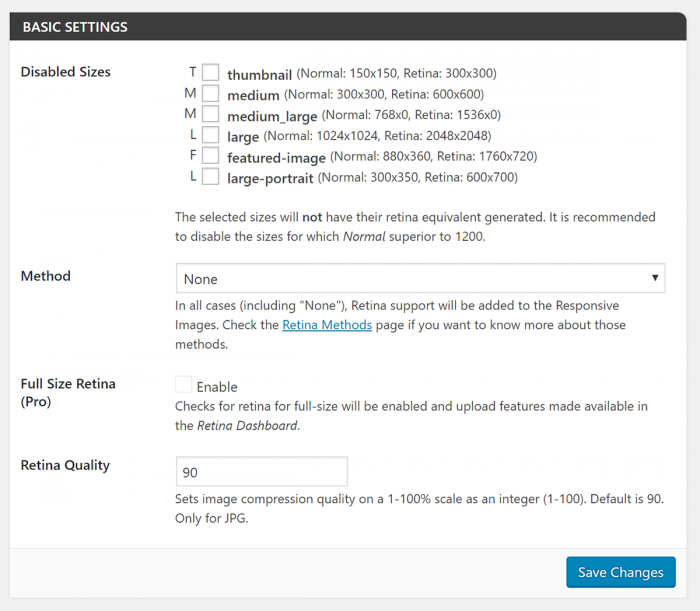700x611 pixels.
Task: Check the thumbnail disabled size checkbox
Action: [x=210, y=73]
